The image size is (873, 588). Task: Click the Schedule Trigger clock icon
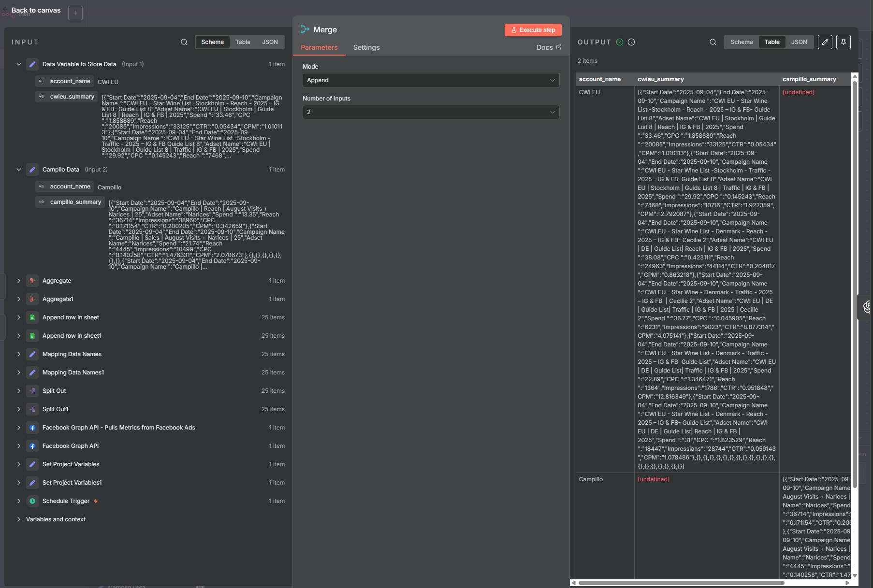tap(32, 501)
